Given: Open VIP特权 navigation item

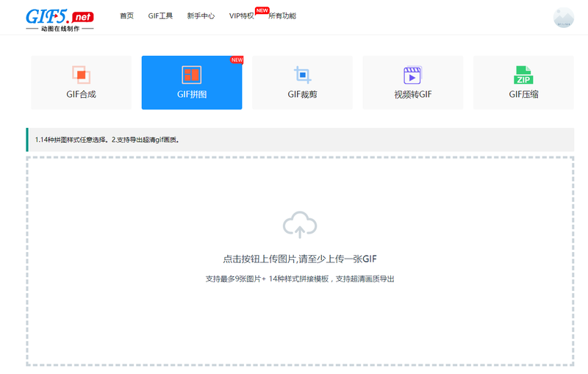Looking at the screenshot, I should coord(242,15).
